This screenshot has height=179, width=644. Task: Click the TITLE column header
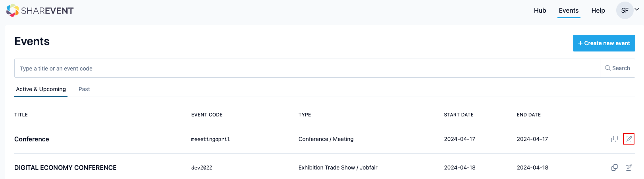click(x=21, y=115)
